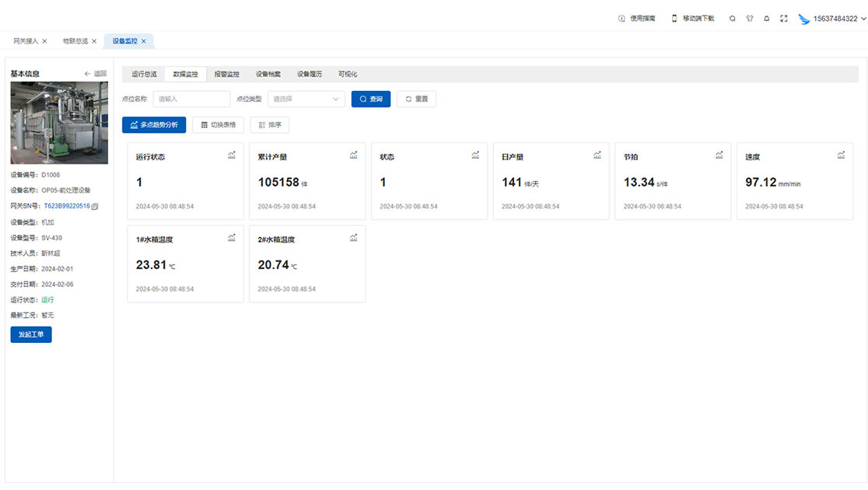Screen dimensions: 868x490
Task: Click the notification bell icon
Action: [x=767, y=19]
